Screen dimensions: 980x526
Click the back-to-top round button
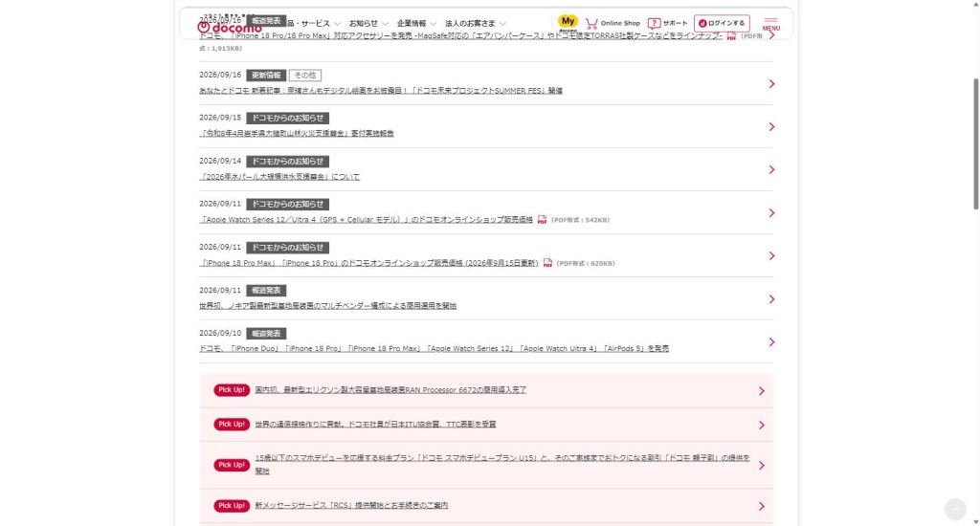point(955,509)
